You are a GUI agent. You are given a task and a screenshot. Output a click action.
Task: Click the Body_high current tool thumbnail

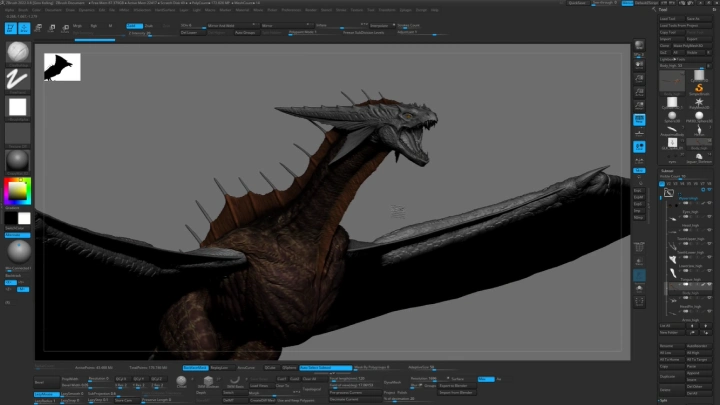(672, 83)
